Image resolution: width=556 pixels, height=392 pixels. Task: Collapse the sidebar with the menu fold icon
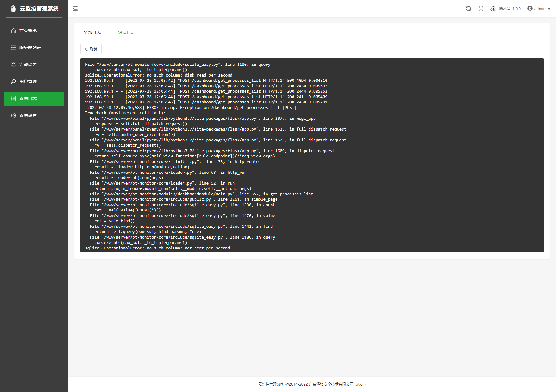pos(75,9)
